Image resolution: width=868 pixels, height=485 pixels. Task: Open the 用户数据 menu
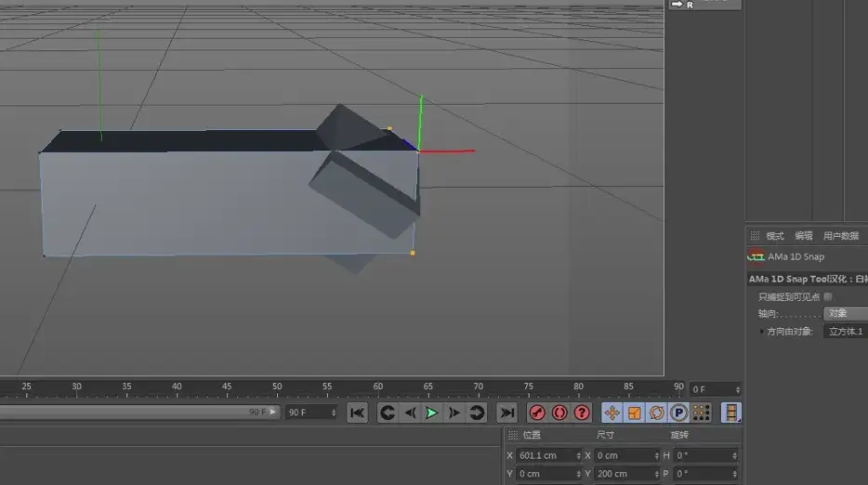coord(841,236)
